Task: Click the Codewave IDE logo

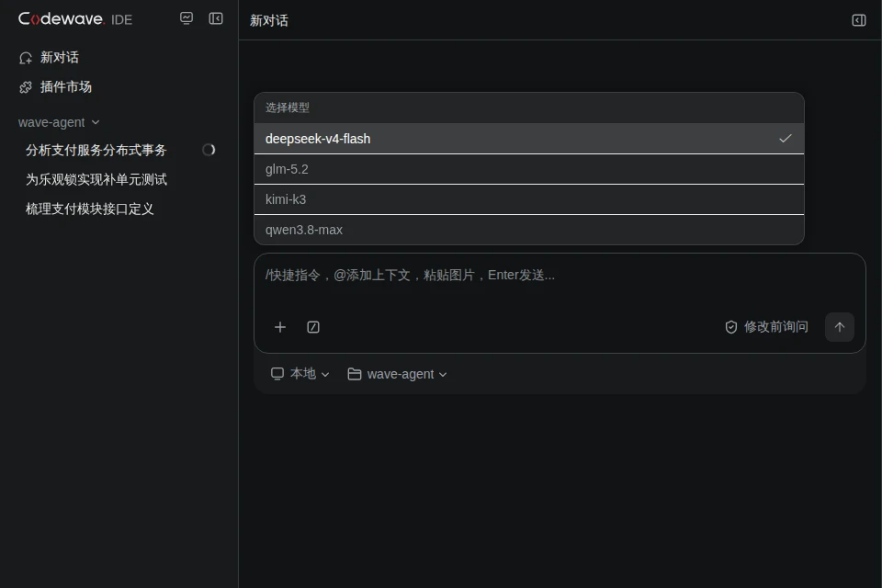Action: point(74,19)
